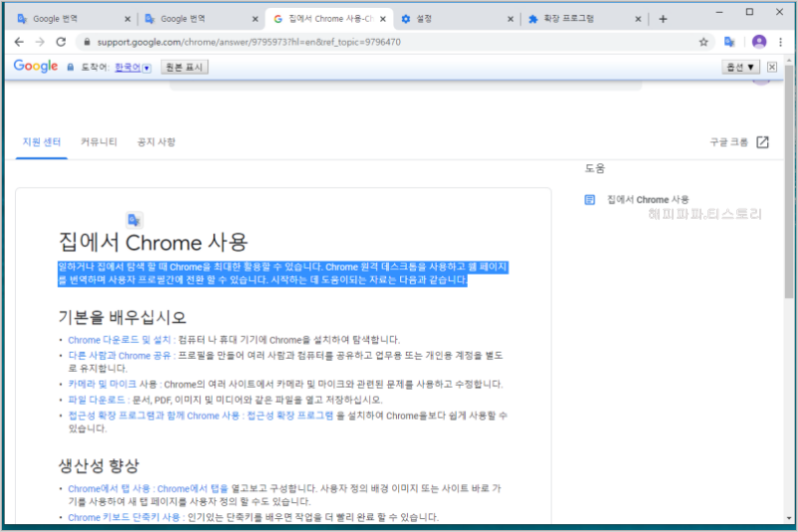Screen dimensions: 798x532
Task: Click the floating Google Translate bubble icon
Action: [x=134, y=220]
